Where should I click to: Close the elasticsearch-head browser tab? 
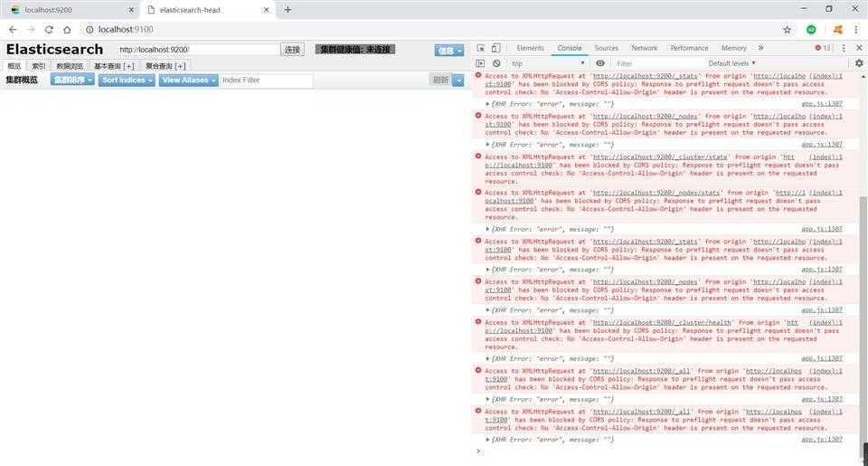(266, 10)
